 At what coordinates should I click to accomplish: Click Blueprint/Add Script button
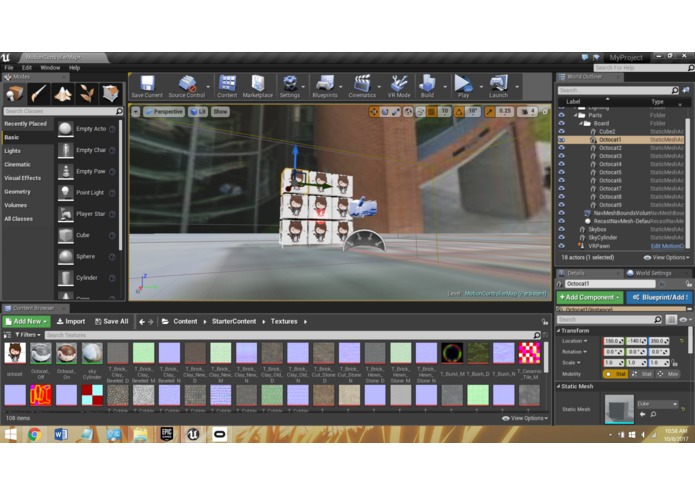(x=660, y=297)
